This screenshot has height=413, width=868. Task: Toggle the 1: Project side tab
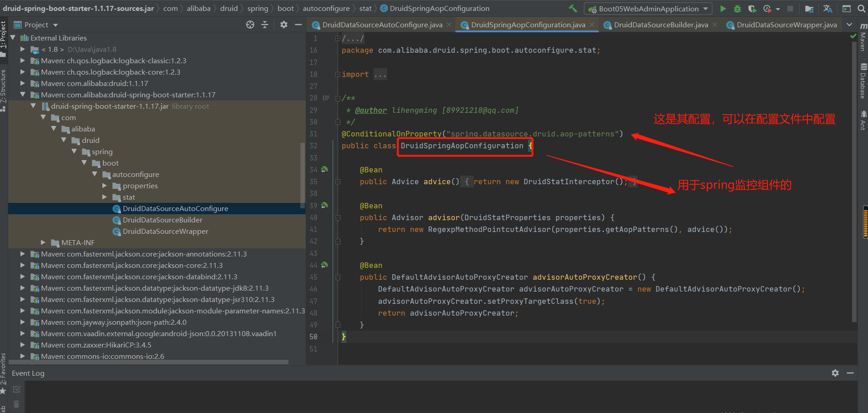click(4, 39)
